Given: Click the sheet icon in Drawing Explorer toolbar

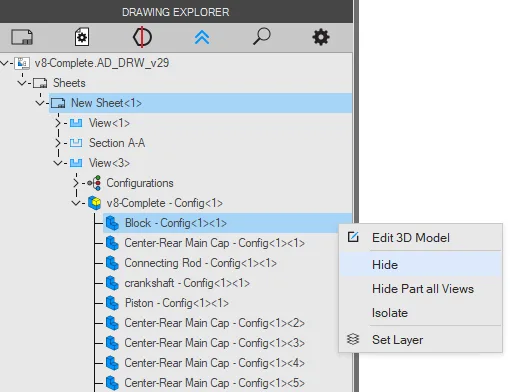Looking at the screenshot, I should pyautogui.click(x=22, y=37).
